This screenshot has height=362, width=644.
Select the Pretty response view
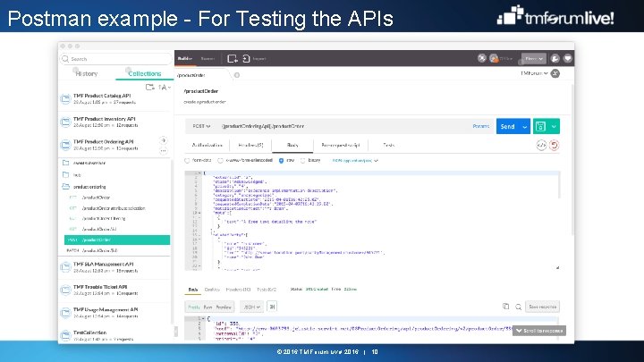(194, 307)
